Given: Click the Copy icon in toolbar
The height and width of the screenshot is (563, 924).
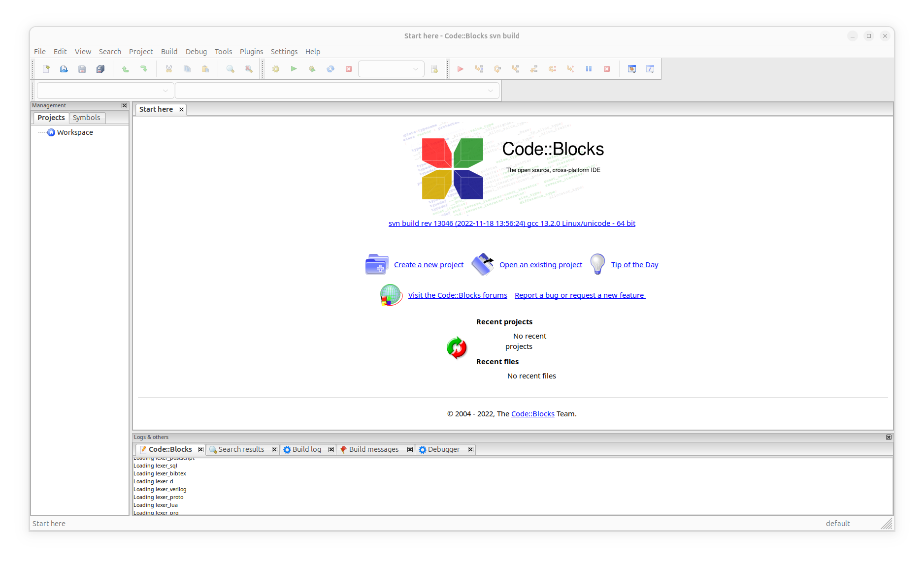Looking at the screenshot, I should [187, 69].
